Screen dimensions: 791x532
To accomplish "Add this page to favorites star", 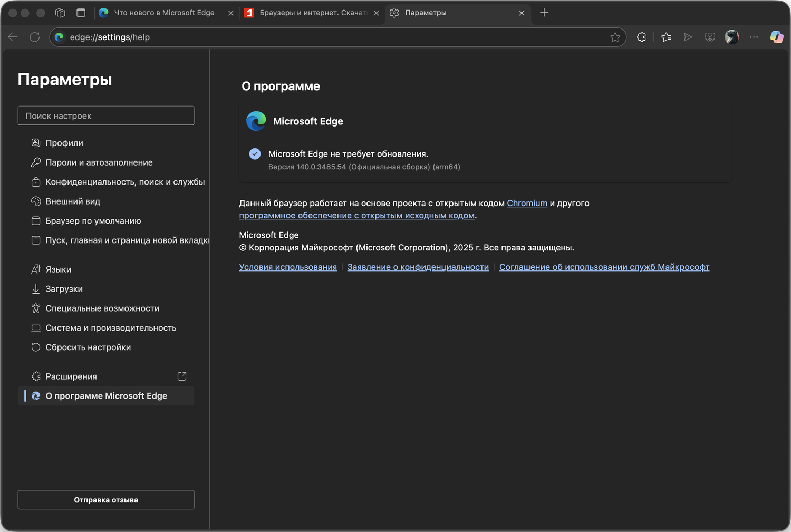I will point(615,37).
